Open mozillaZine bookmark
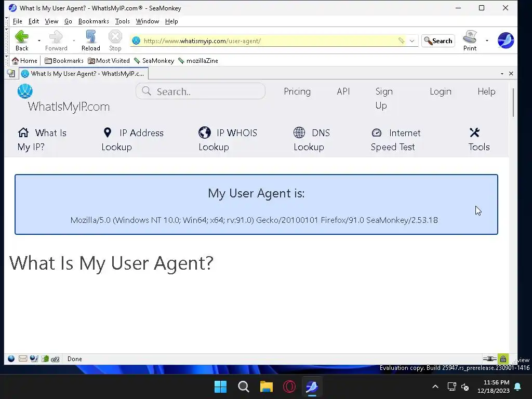Screen dimensions: 532x399 point(198,61)
